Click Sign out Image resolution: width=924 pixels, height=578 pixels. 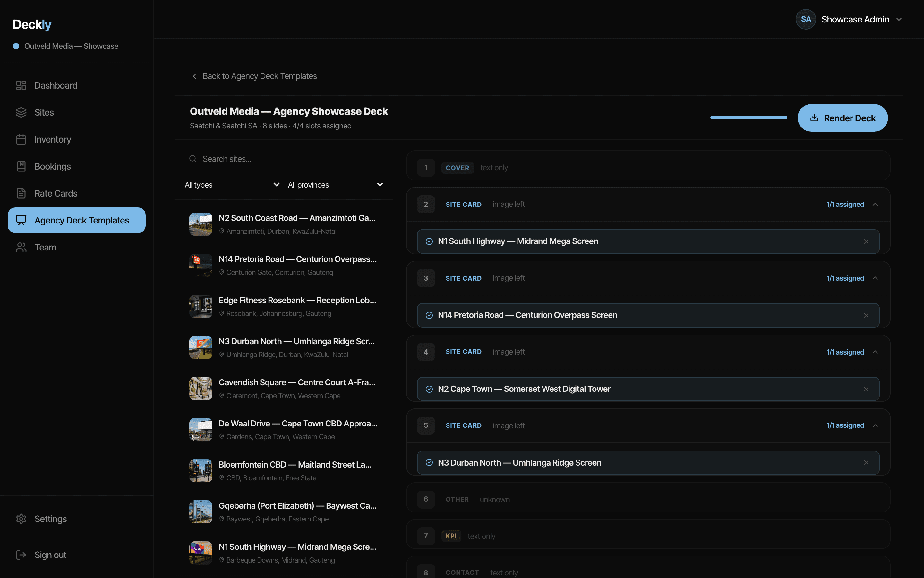click(x=76, y=555)
